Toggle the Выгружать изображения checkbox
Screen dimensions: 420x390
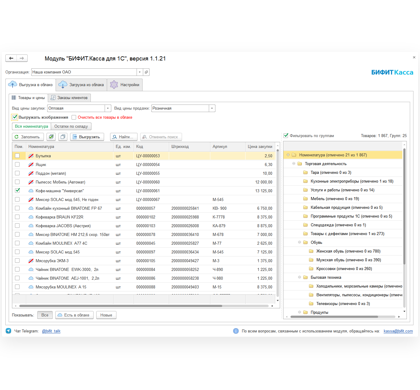coord(15,117)
